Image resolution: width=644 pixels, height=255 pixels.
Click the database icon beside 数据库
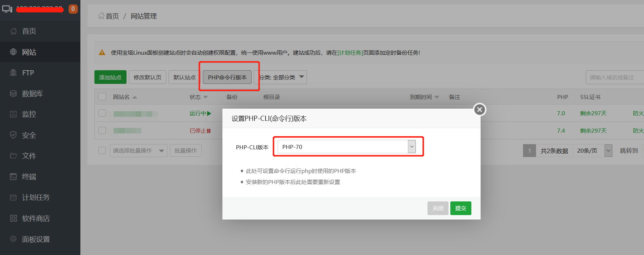13,93
